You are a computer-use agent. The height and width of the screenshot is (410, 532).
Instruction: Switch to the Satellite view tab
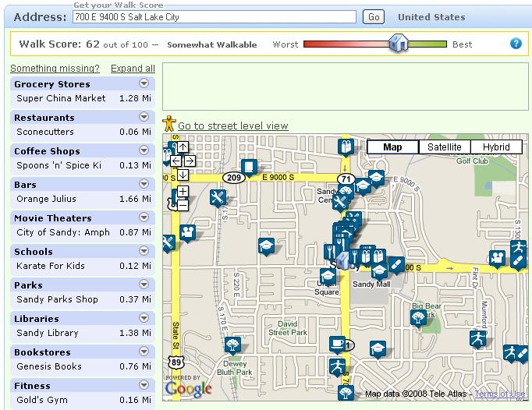(445, 147)
